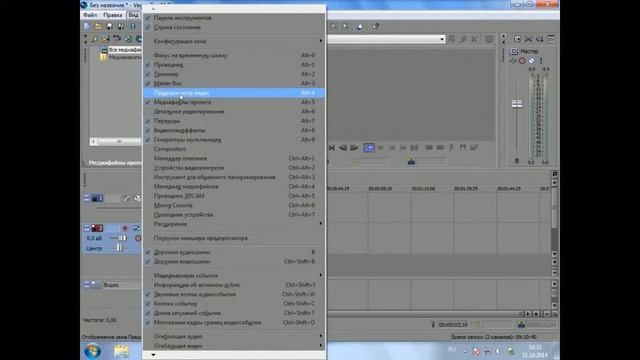Select Все медиафайлы in the media tree
640x360 pixels.
point(124,50)
